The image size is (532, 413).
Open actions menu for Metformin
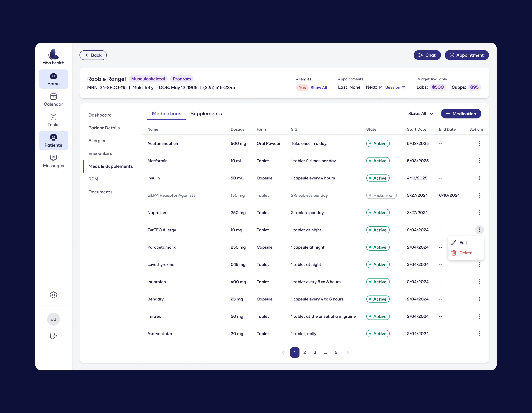coord(479,161)
